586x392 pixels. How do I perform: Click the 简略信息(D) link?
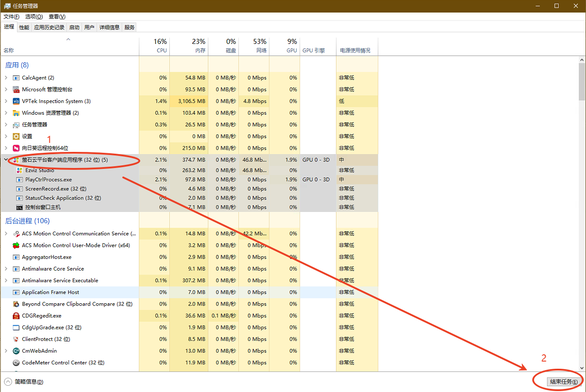tap(29, 382)
